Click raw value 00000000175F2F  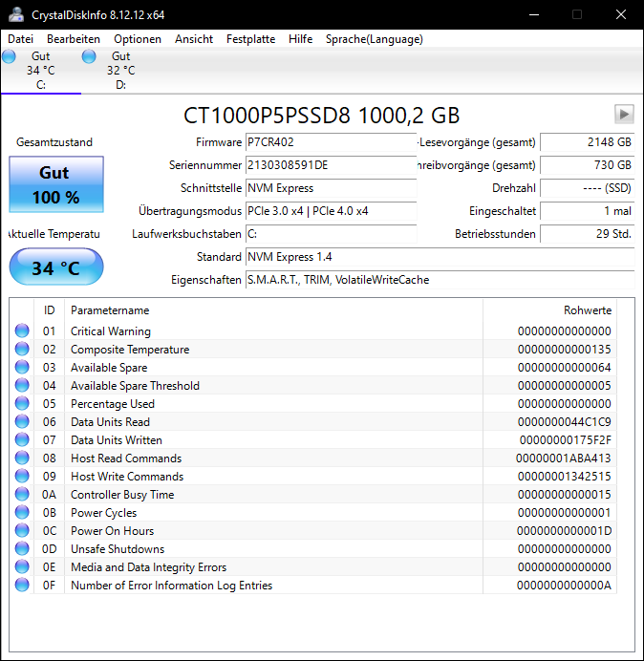[565, 440]
